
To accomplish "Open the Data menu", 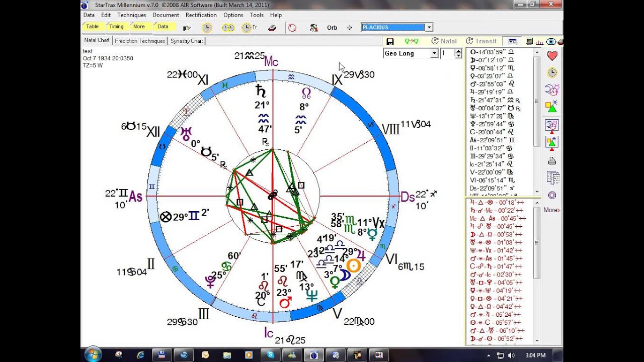I will coord(89,15).
